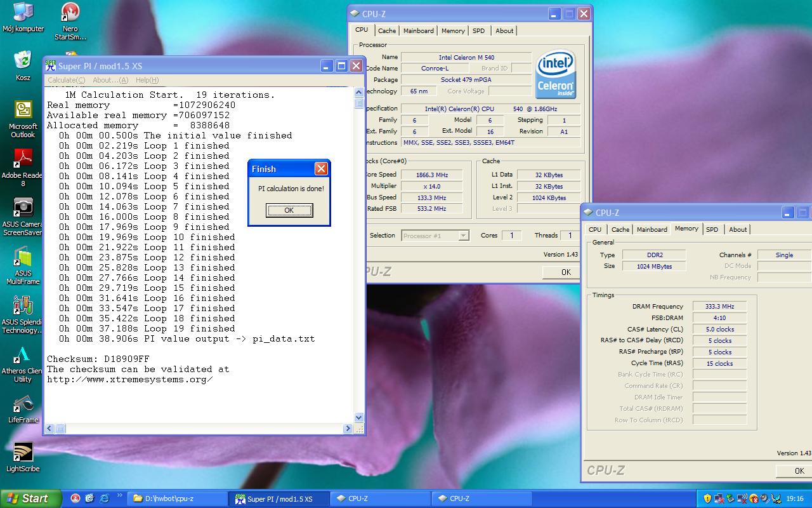Viewport: 812px width, 508px height.
Task: Expand the Processor #1 selection dropdown
Action: pos(463,236)
